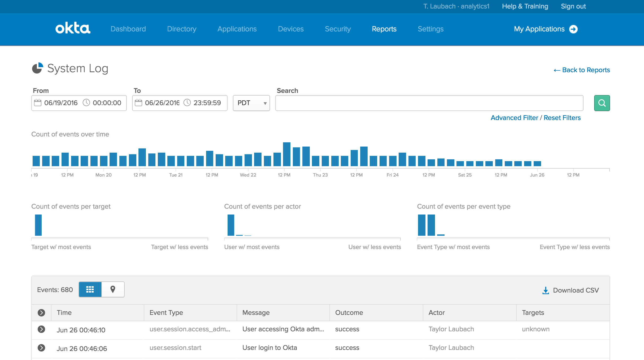The width and height of the screenshot is (644, 360).
Task: Click the Advanced Filter link
Action: pos(514,118)
